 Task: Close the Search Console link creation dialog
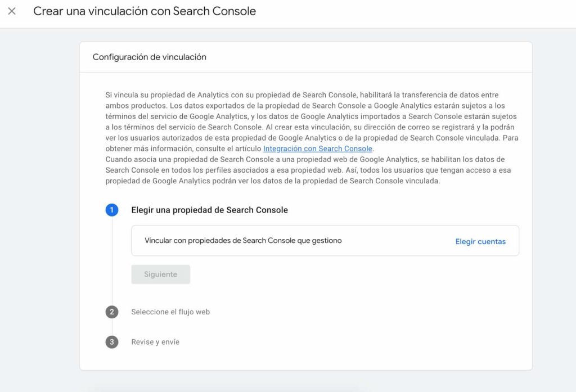coord(12,11)
